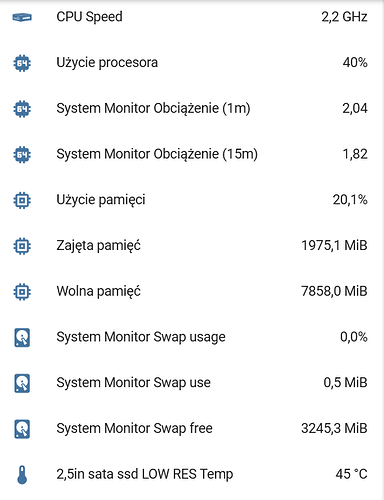Image resolution: width=384 pixels, height=500 pixels.
Task: Click the Obciążenie (1m) chip icon
Action: point(22,109)
